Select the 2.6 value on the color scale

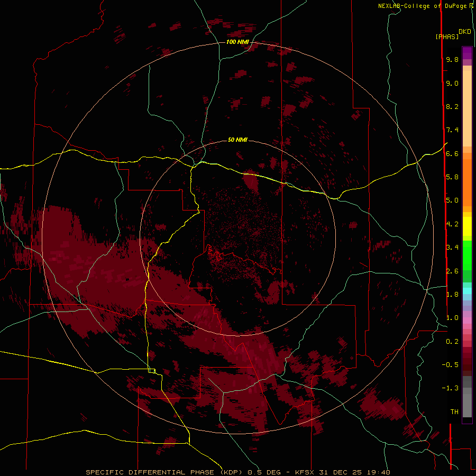[452, 271]
